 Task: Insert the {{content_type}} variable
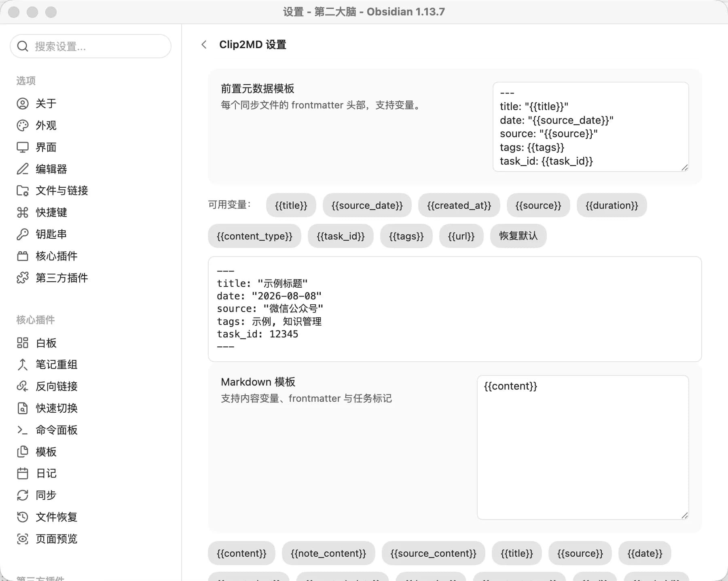tap(254, 236)
